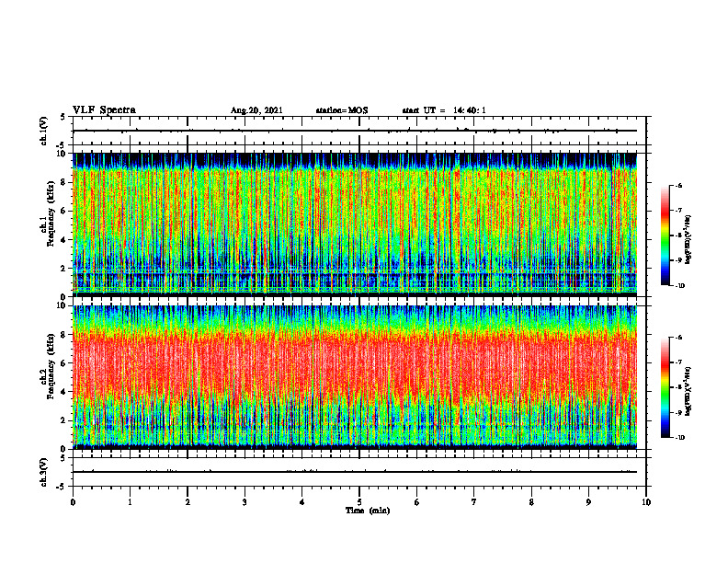This screenshot has height=563, width=728.
Task: Select the ch.2 "Frequency (kHz)" axis label
Action: coord(51,366)
